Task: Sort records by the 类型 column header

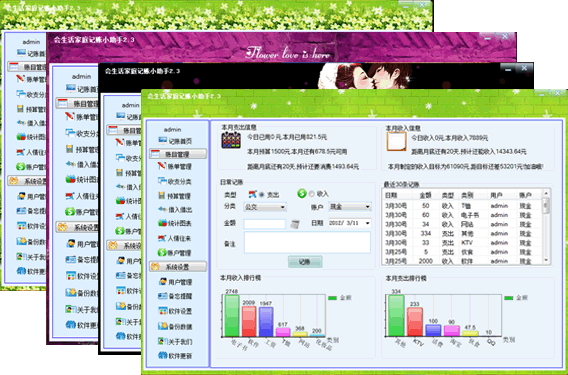Action: 448,195
